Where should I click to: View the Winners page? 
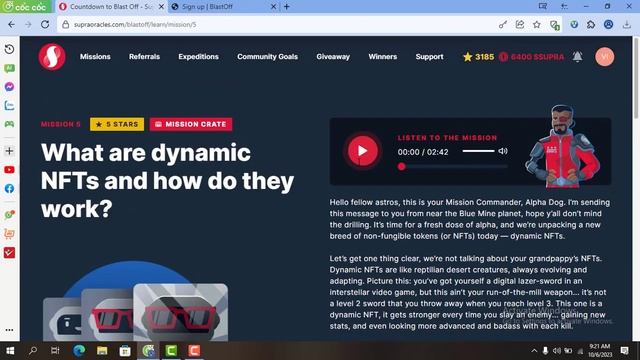(382, 57)
